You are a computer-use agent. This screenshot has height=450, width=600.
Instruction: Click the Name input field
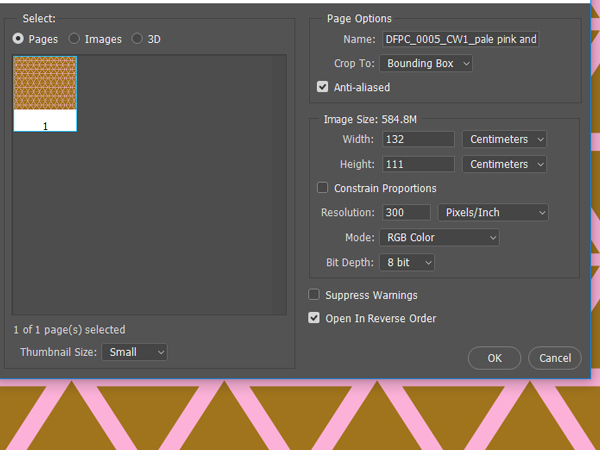461,39
